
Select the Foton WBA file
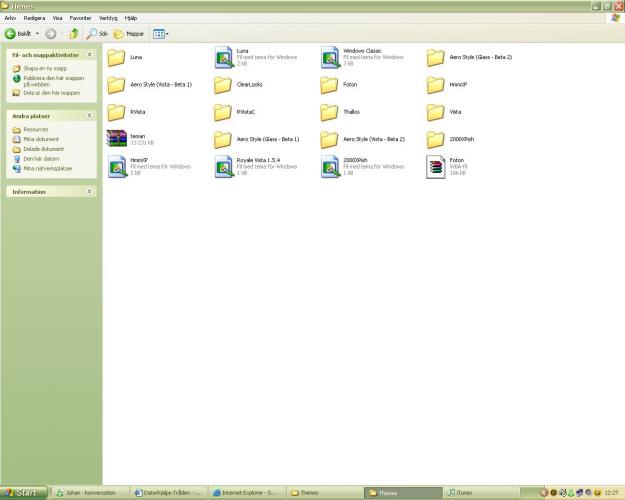436,166
